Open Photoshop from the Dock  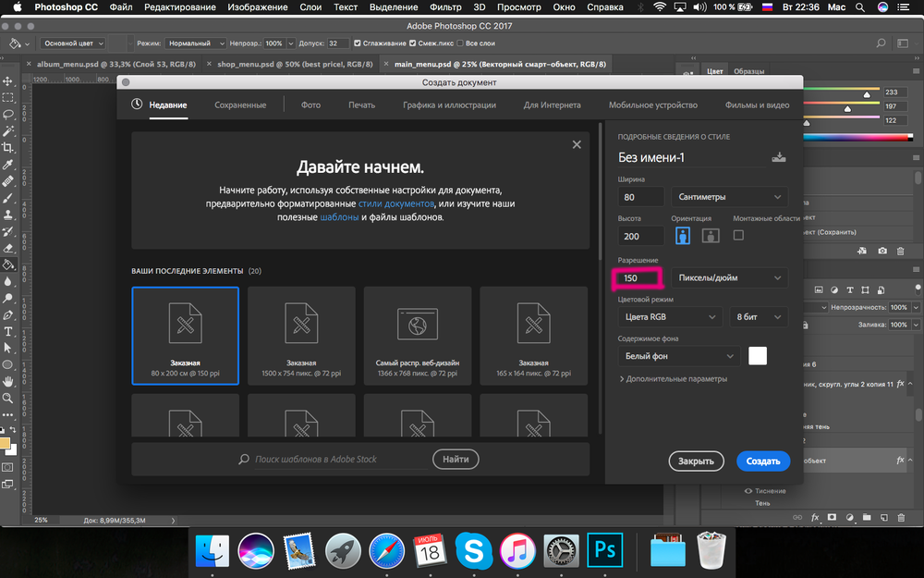point(604,549)
